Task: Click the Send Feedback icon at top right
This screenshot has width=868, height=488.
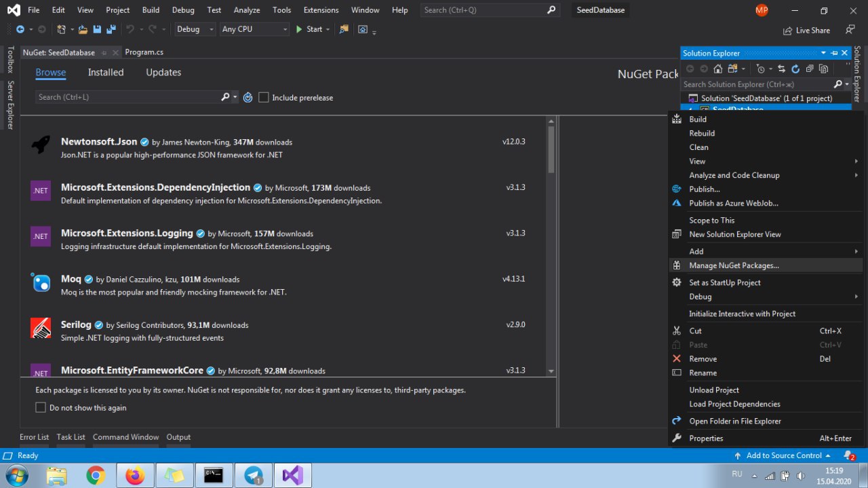Action: [850, 30]
